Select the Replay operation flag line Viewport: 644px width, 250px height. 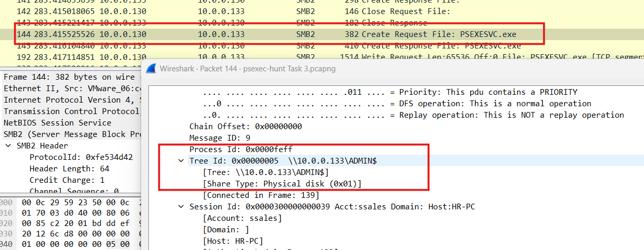coord(413,115)
